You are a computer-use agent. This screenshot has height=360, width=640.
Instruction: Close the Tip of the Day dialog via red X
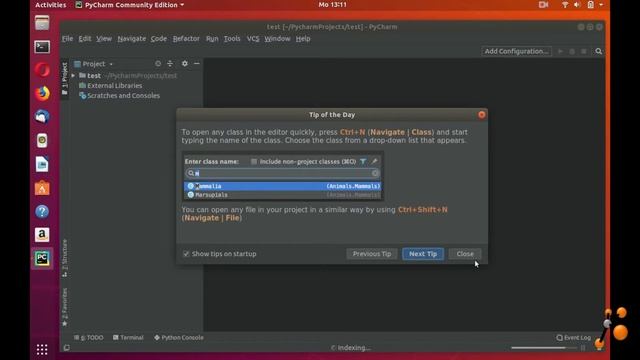pos(482,115)
